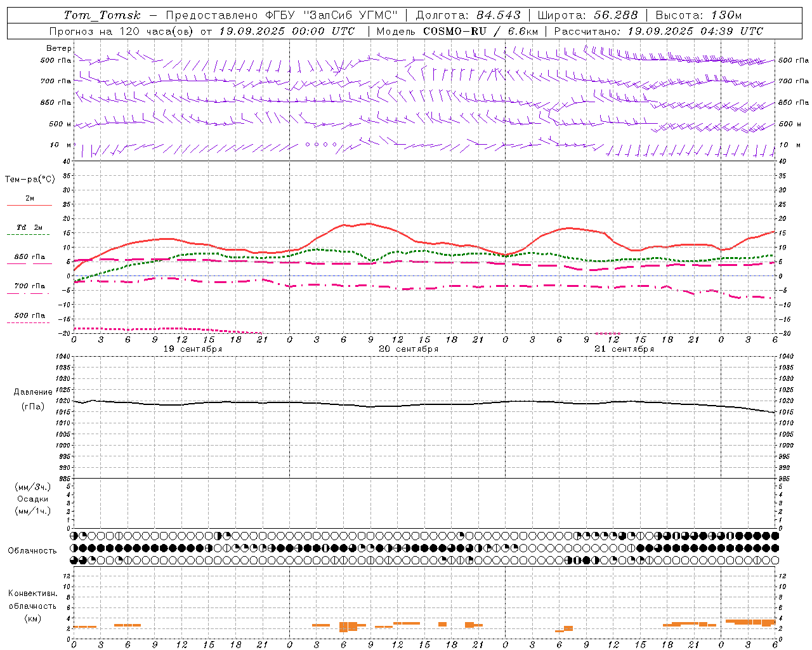Image resolution: width=812 pixels, height=650 pixels.
Task: Click the Осадки panel label
Action: (33, 499)
